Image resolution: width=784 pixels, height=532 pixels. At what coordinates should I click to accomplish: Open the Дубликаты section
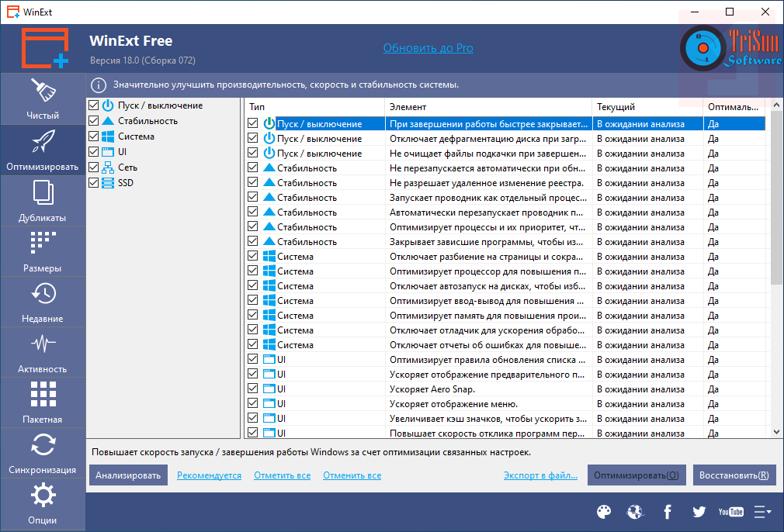point(43,201)
